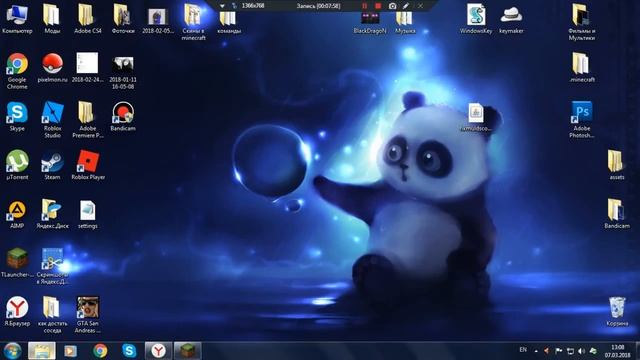Launch TLauncher shortcut

coord(17,262)
